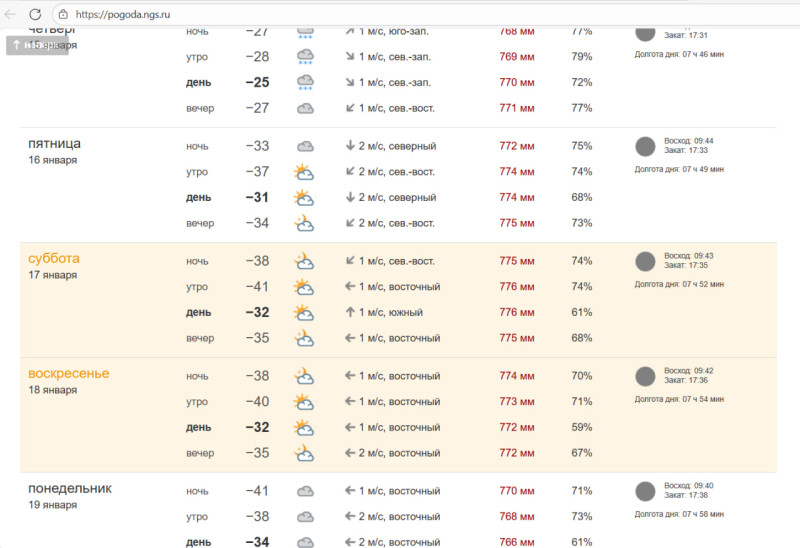Click Friday morning partly sunny icon
The height and width of the screenshot is (548, 800).
click(304, 172)
